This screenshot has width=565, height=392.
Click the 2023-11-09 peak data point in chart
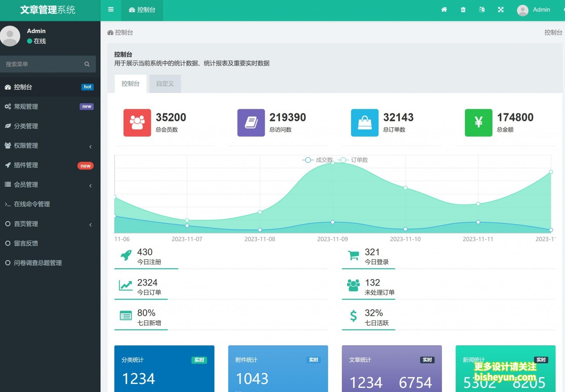click(x=333, y=163)
